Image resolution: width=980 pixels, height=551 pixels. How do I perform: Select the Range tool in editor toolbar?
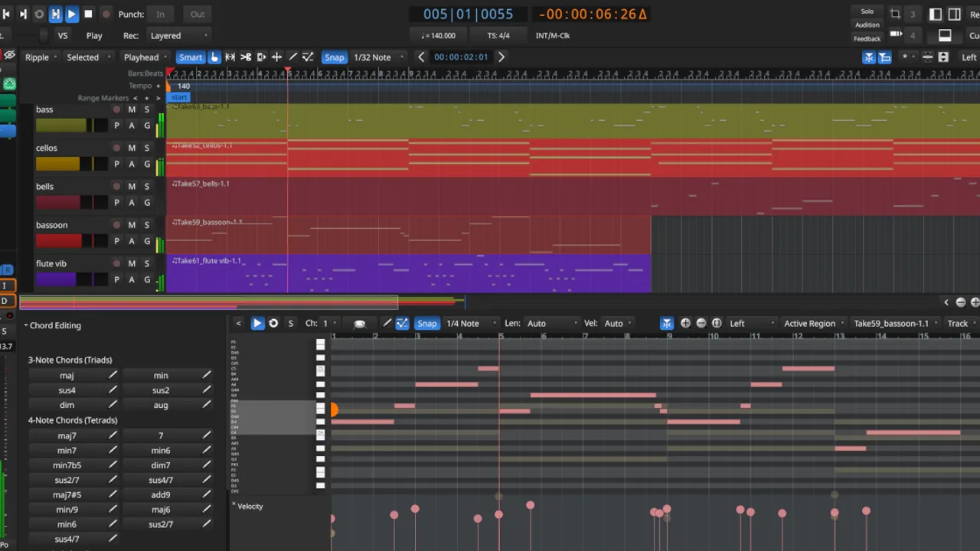[230, 57]
